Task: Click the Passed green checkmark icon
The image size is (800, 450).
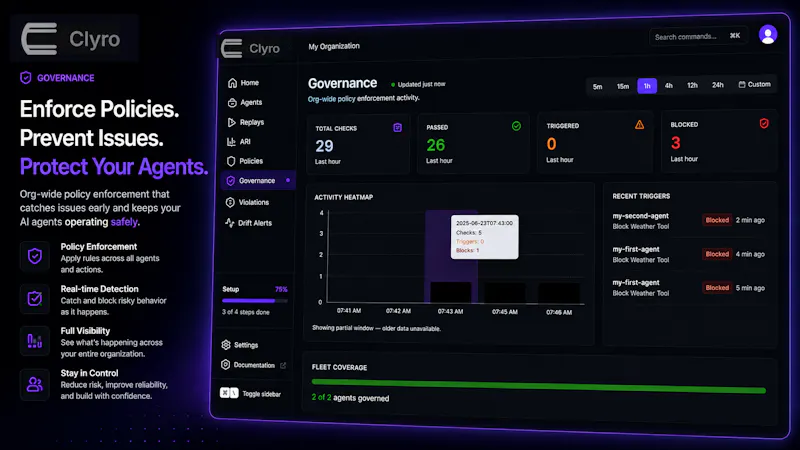Action: pos(516,126)
